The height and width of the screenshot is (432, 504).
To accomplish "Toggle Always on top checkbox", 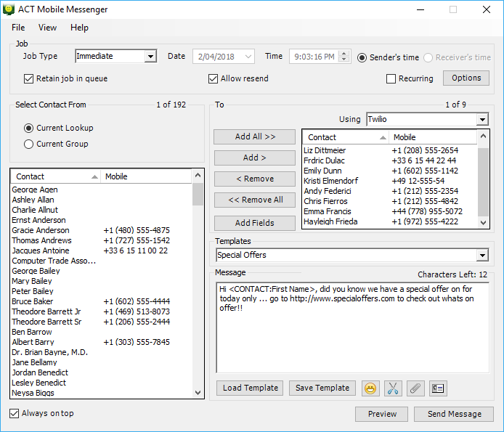I will tap(14, 413).
